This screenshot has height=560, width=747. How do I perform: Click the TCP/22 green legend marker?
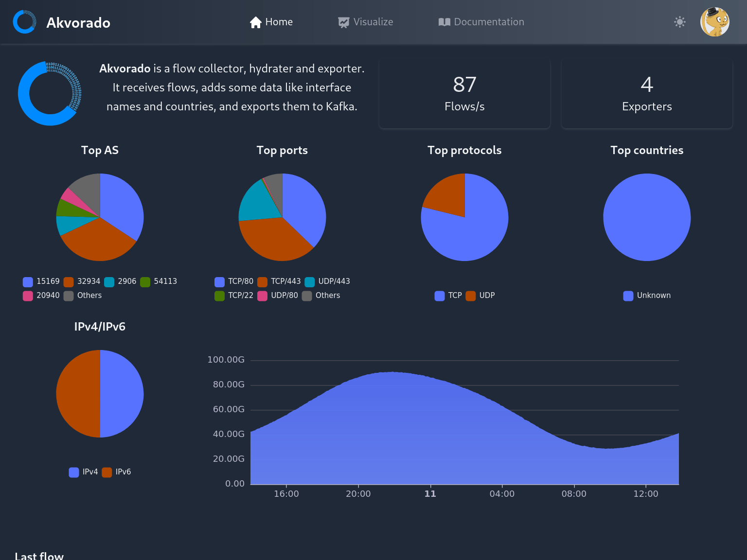(220, 296)
